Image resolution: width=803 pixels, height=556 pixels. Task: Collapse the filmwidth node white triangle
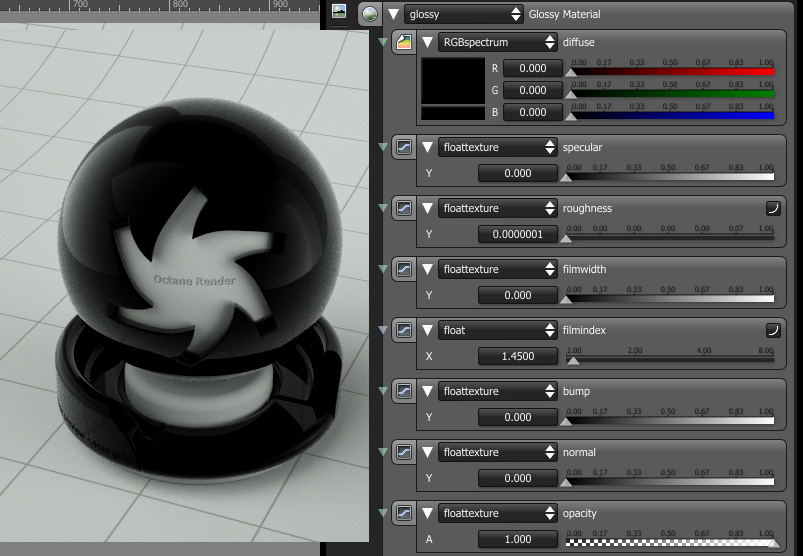tap(427, 269)
